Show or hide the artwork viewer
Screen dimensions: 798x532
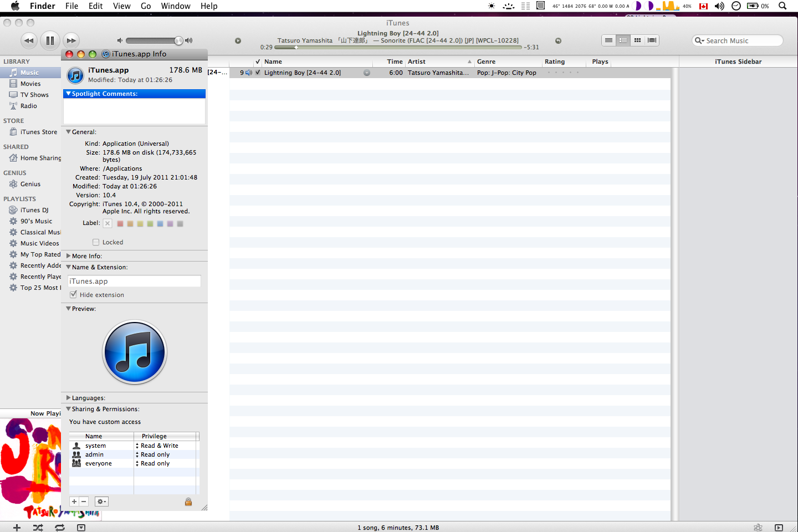point(81,528)
